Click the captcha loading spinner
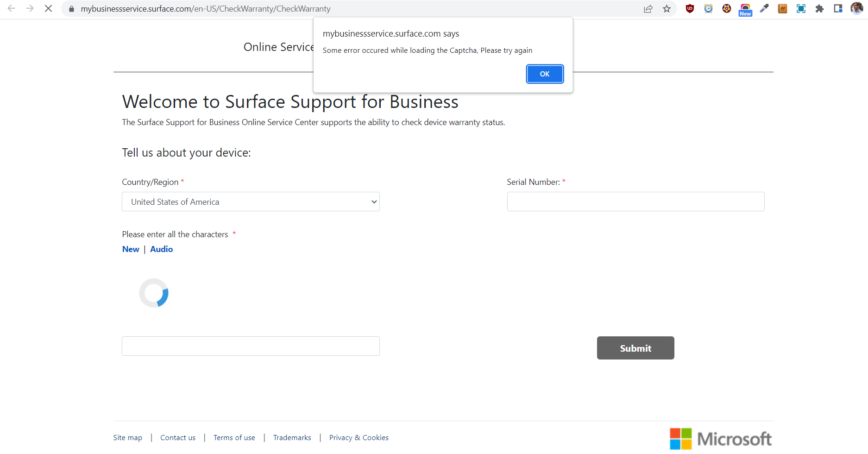This screenshot has width=868, height=454. pyautogui.click(x=154, y=293)
